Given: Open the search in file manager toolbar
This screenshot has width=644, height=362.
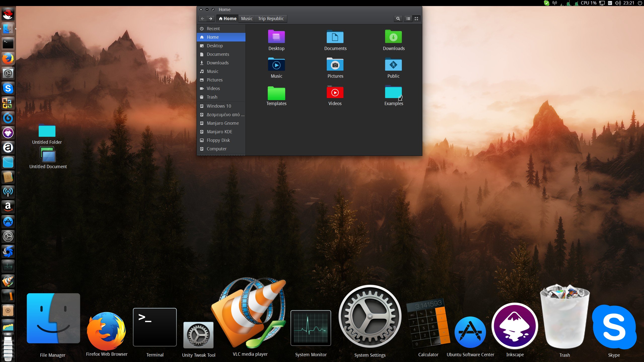Looking at the screenshot, I should pyautogui.click(x=398, y=19).
